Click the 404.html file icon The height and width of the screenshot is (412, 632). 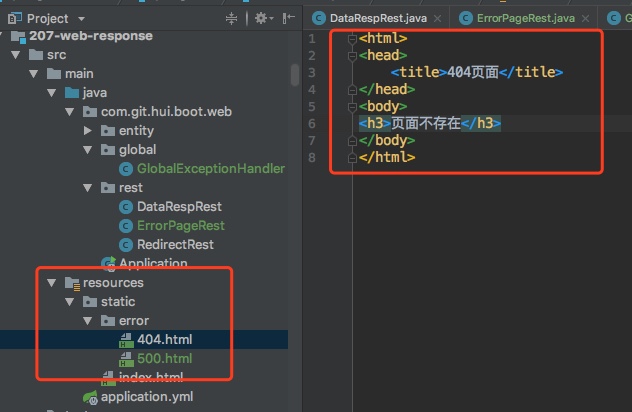(126, 340)
